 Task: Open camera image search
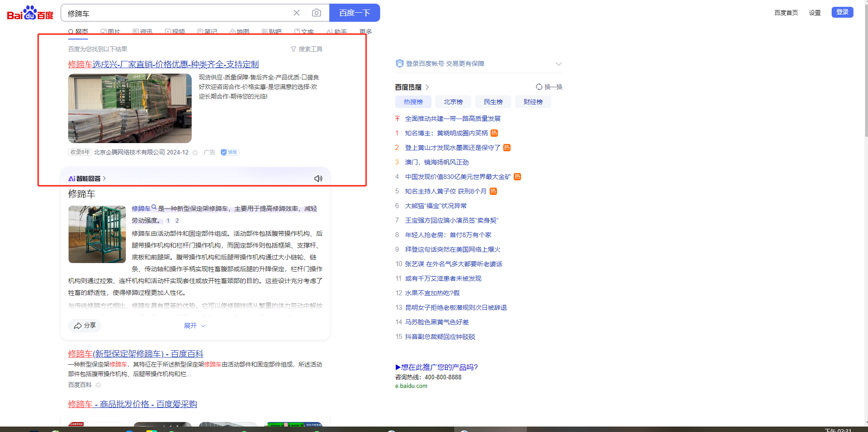(317, 13)
